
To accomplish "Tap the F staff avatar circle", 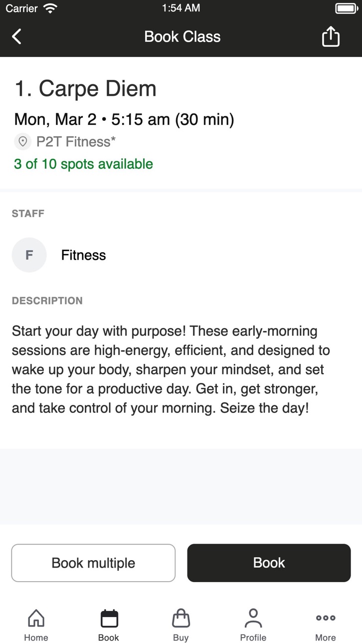I will [29, 255].
